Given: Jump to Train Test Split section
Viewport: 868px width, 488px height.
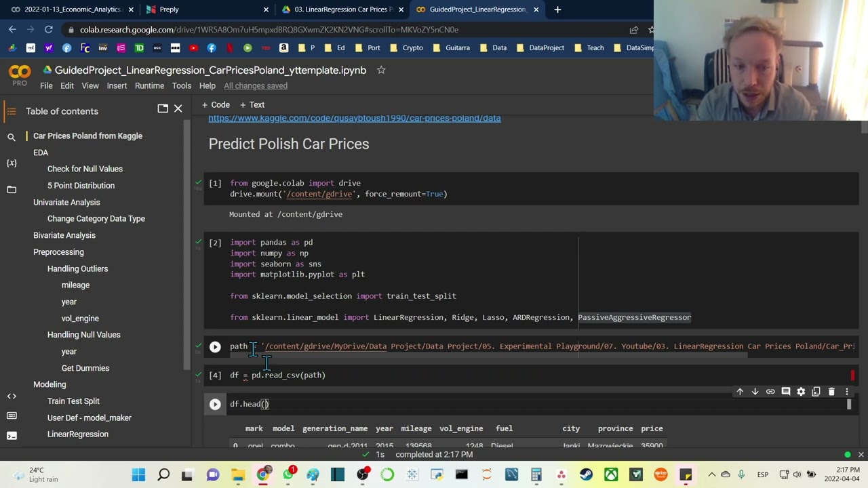Looking at the screenshot, I should coord(73,401).
